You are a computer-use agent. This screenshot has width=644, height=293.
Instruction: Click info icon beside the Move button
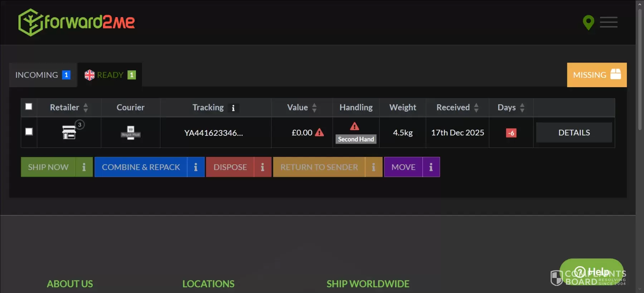click(431, 167)
